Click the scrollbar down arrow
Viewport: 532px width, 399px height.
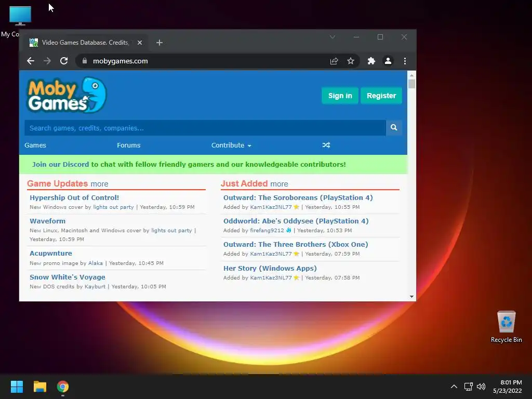411,297
